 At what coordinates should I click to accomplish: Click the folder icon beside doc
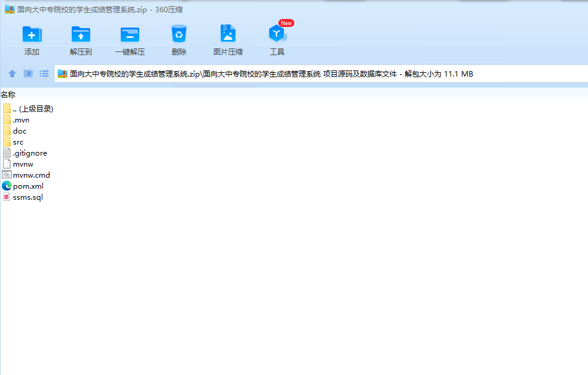pos(7,131)
